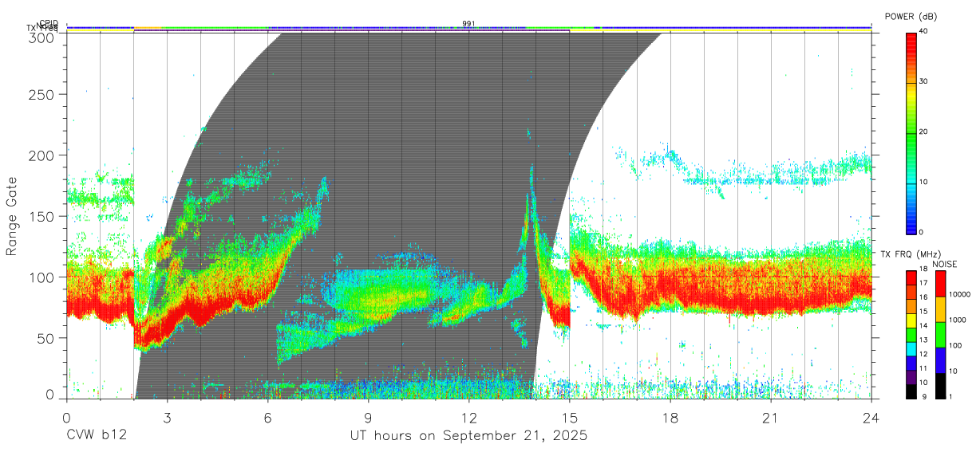This screenshot has width=980, height=452.
Task: Click the 10000 label on NOISE scale
Action: (x=960, y=294)
